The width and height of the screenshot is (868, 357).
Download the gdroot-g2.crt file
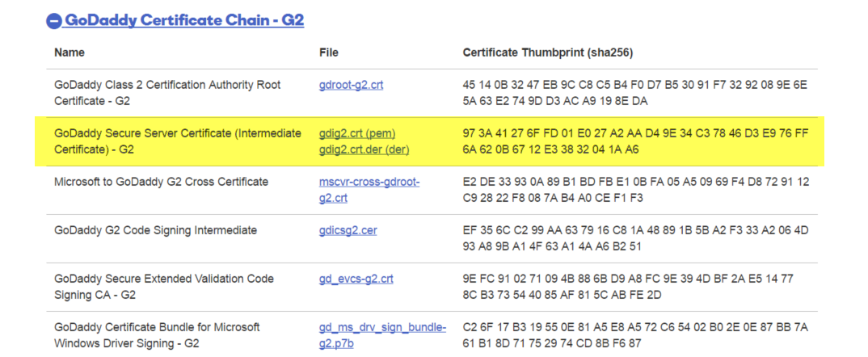pyautogui.click(x=351, y=85)
